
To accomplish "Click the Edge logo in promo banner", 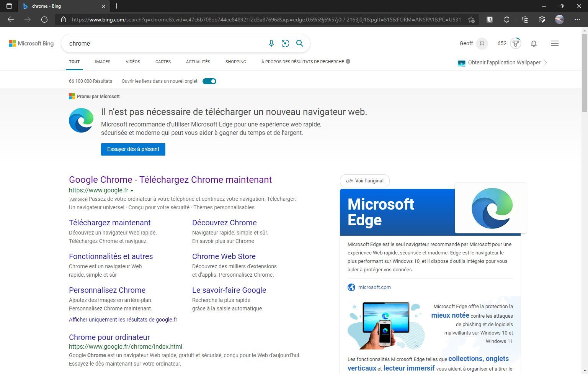I will click(81, 120).
